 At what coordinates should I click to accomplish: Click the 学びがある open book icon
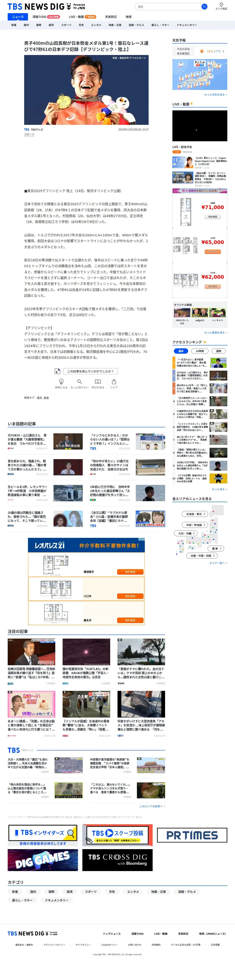pos(98,382)
